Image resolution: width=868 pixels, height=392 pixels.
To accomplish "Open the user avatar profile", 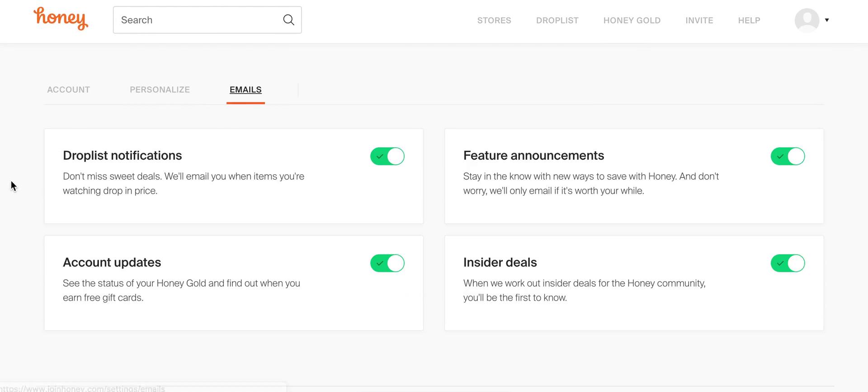I will click(x=807, y=20).
